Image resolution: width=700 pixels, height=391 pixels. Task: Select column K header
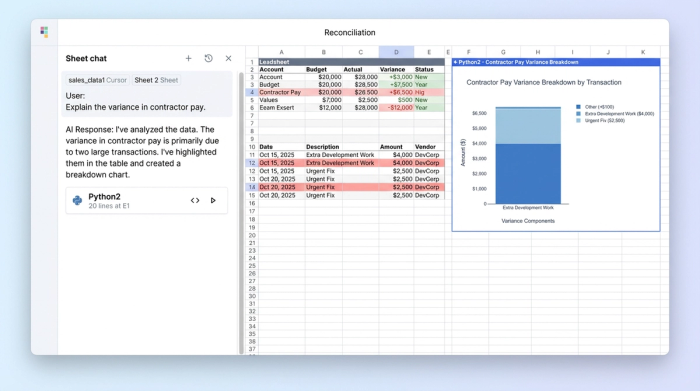[643, 52]
